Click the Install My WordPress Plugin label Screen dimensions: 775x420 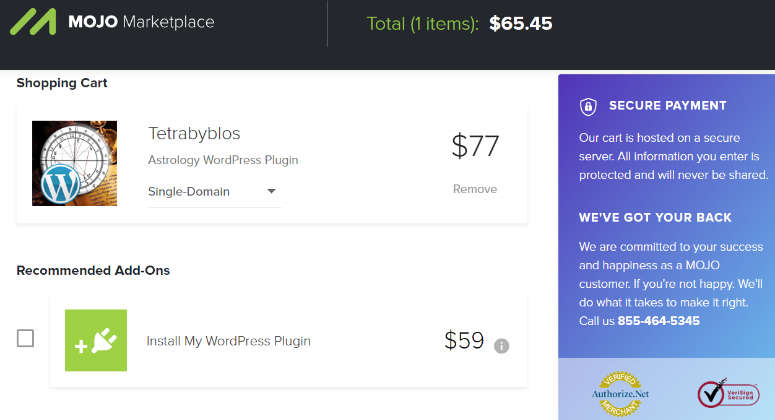point(228,341)
